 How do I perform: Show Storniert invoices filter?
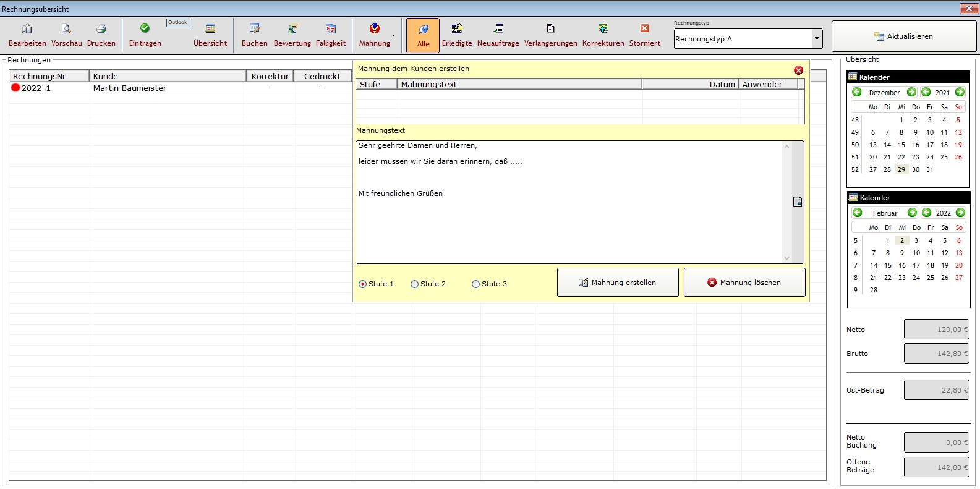[645, 35]
